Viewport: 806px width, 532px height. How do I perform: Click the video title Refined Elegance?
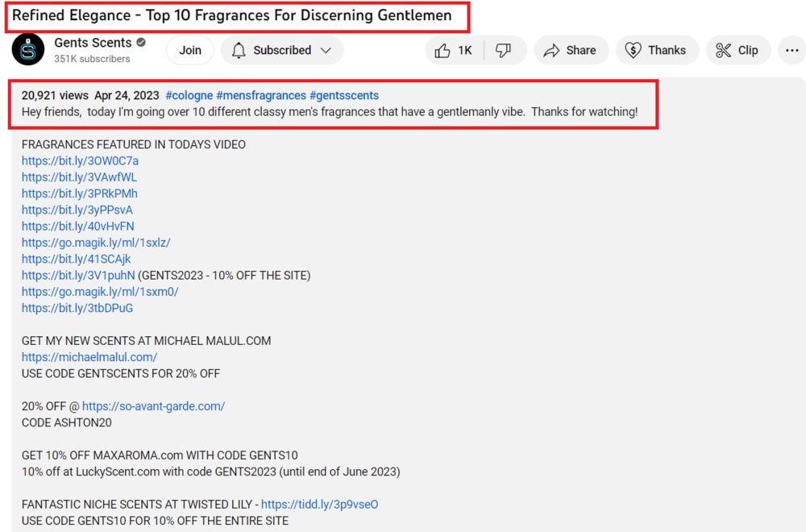pos(232,15)
